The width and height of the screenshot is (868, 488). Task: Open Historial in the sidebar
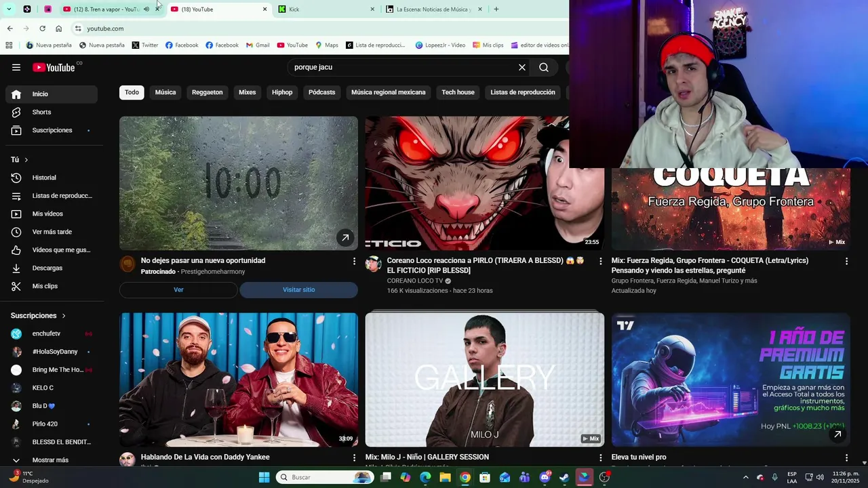(x=52, y=178)
